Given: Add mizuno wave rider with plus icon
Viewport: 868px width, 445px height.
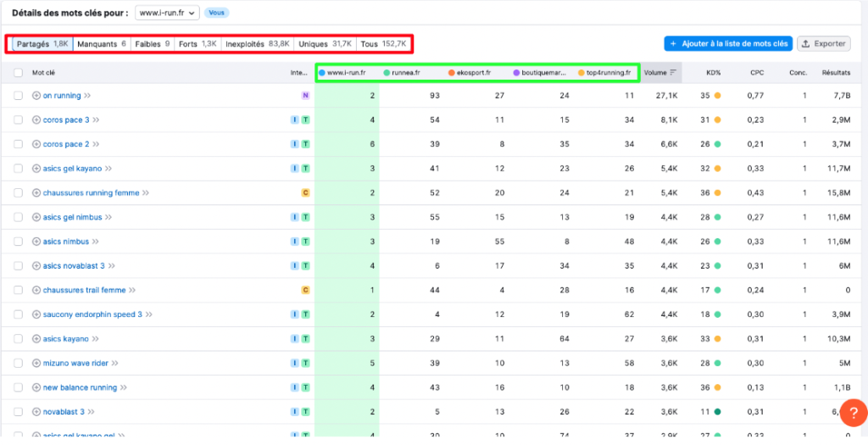Looking at the screenshot, I should pyautogui.click(x=36, y=364).
